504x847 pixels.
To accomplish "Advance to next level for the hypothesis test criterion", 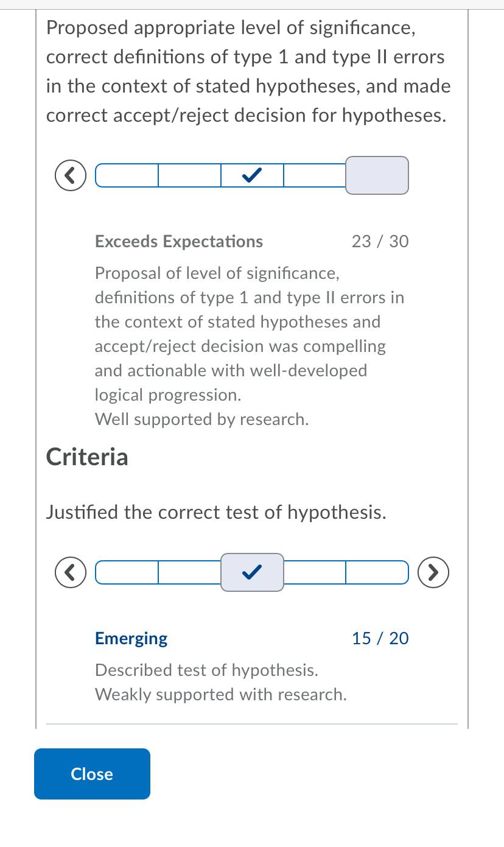I will [x=433, y=573].
